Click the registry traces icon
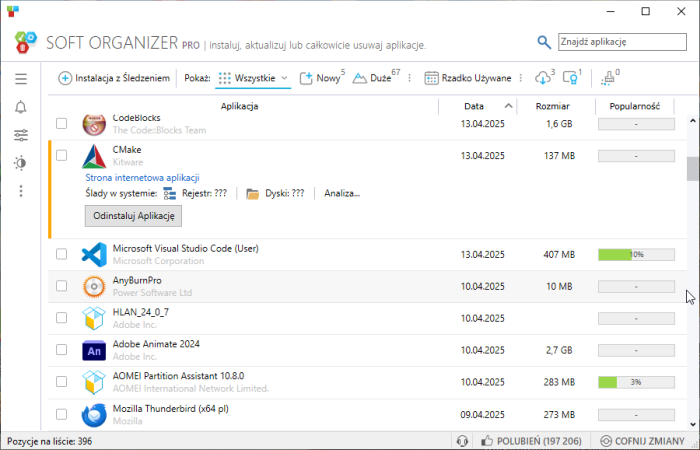Screen dimensions: 700x450 tap(170, 194)
